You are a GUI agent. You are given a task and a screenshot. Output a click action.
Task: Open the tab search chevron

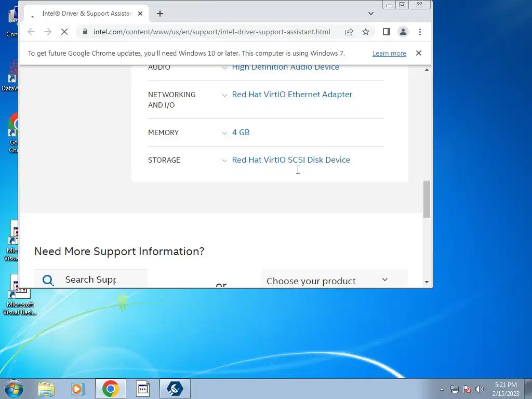pos(371,14)
